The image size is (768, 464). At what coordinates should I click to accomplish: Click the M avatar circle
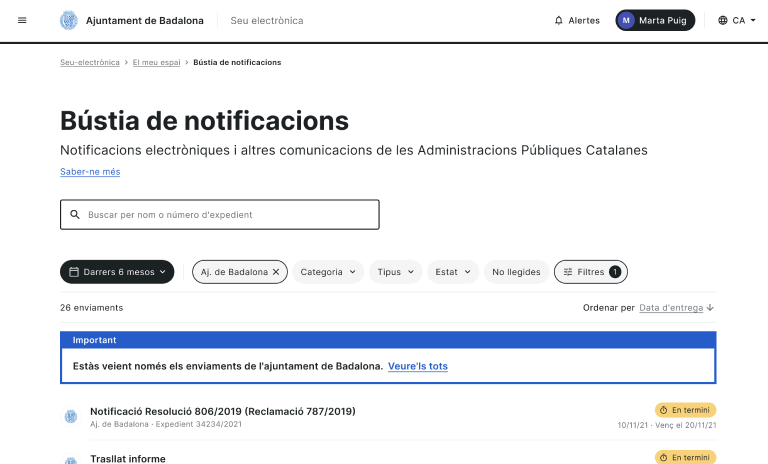coord(626,21)
